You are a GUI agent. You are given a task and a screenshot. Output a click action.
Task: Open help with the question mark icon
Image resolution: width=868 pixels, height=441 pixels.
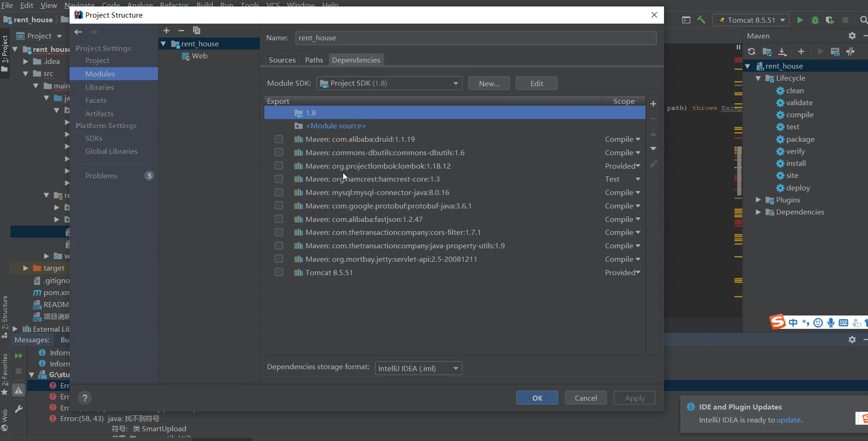84,398
